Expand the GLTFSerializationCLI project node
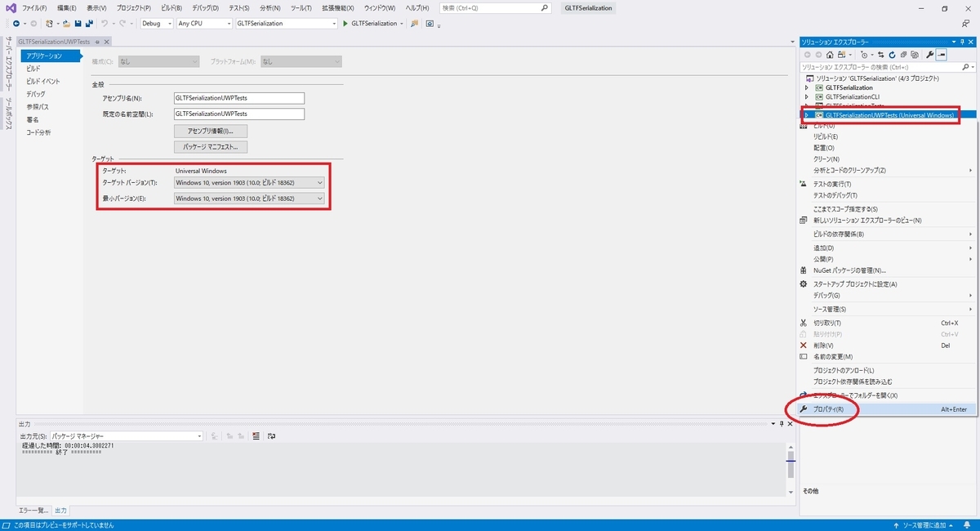 pyautogui.click(x=806, y=96)
